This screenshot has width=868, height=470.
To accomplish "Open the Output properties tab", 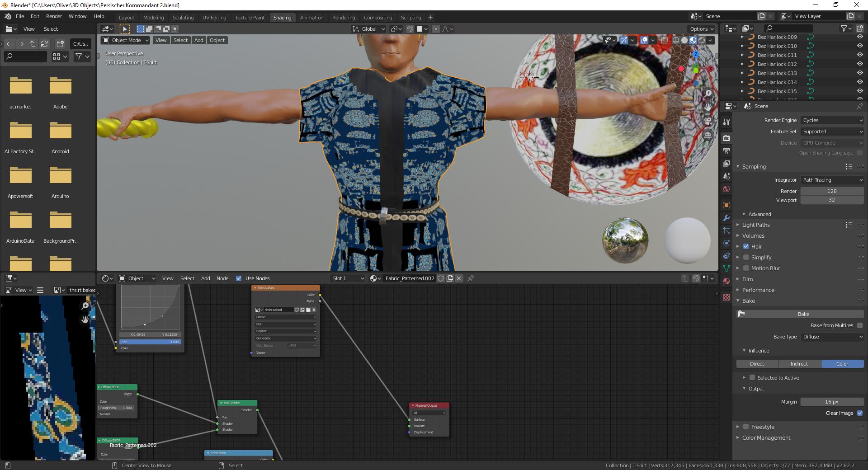I will (x=726, y=150).
